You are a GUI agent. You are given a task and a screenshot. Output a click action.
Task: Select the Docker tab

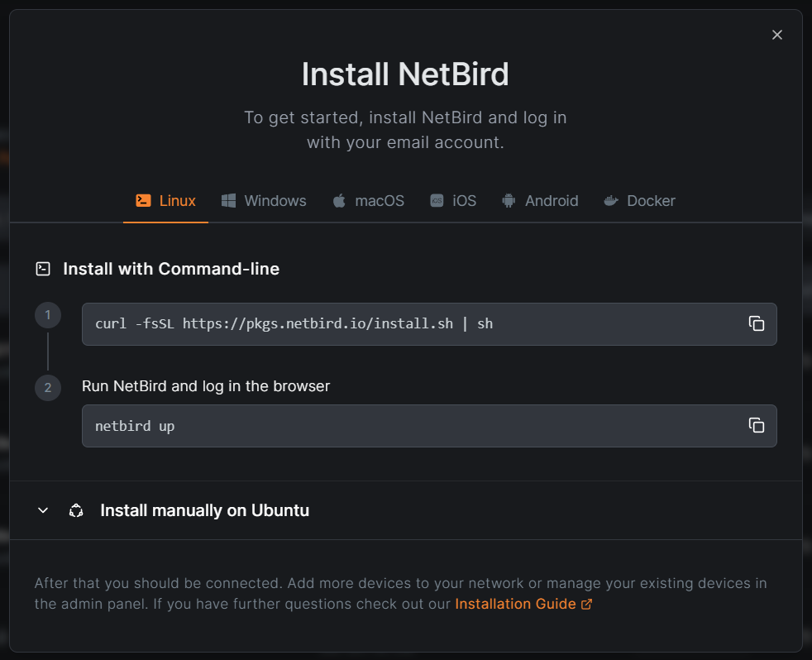[x=651, y=201]
